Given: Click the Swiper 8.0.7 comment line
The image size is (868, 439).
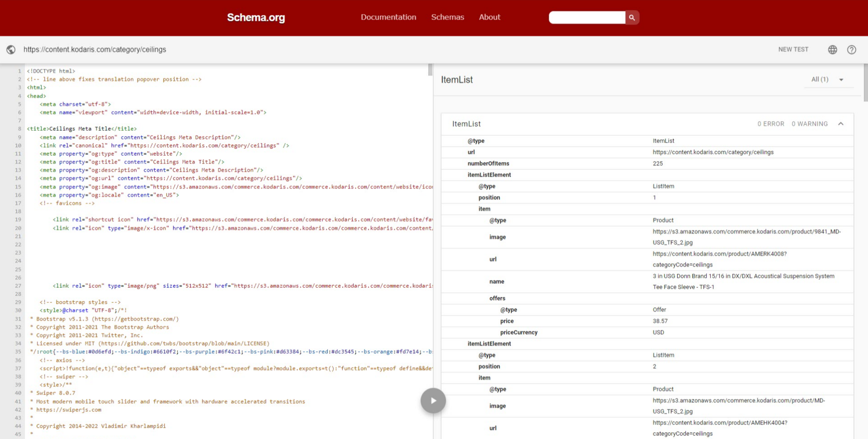Looking at the screenshot, I should tap(53, 393).
